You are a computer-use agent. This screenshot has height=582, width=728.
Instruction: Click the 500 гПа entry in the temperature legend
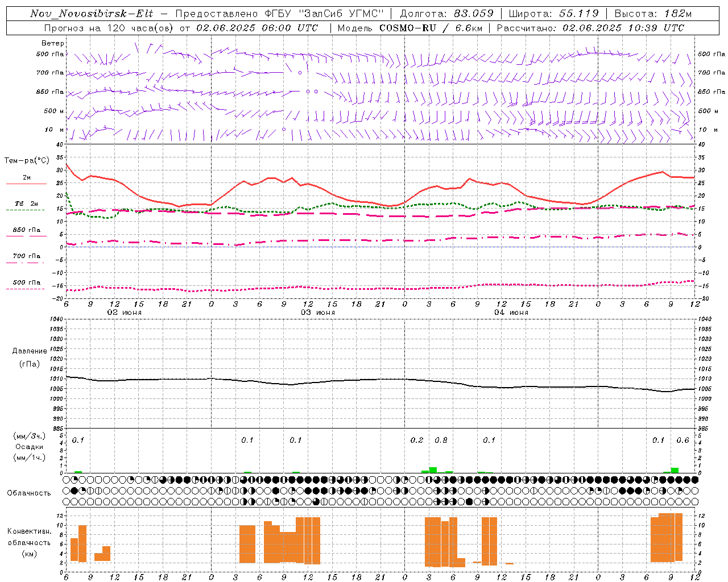27,282
